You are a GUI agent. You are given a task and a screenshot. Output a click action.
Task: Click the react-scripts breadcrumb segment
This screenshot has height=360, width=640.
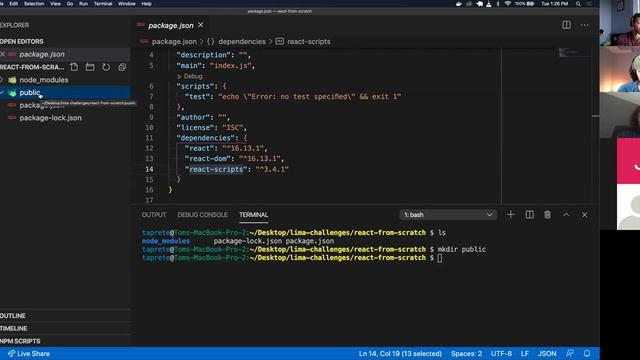click(x=309, y=42)
